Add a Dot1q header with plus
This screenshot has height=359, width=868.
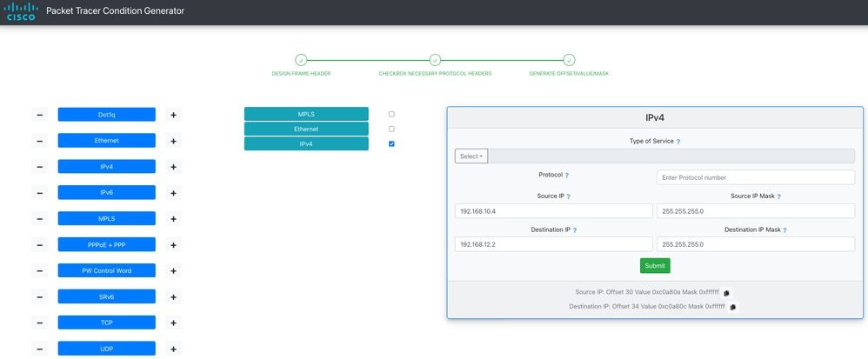(x=173, y=115)
